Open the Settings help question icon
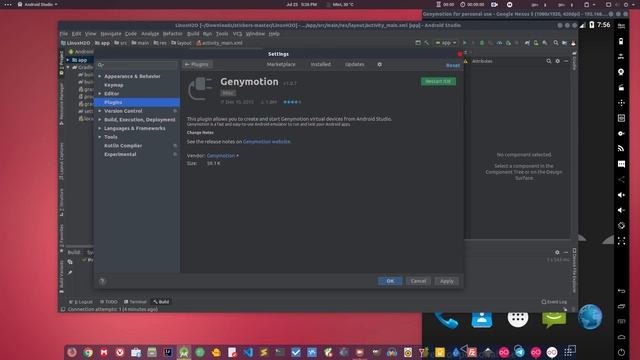The image size is (640, 360). [x=102, y=281]
